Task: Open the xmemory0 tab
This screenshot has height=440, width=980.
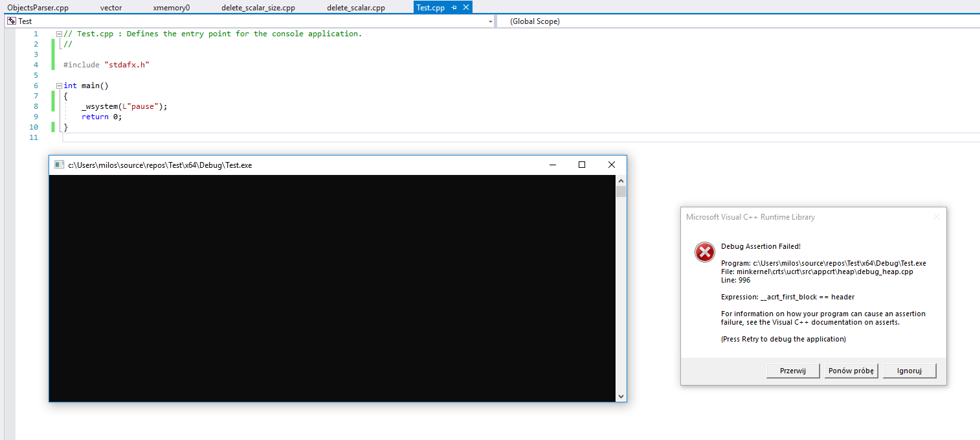Action: 171,7
